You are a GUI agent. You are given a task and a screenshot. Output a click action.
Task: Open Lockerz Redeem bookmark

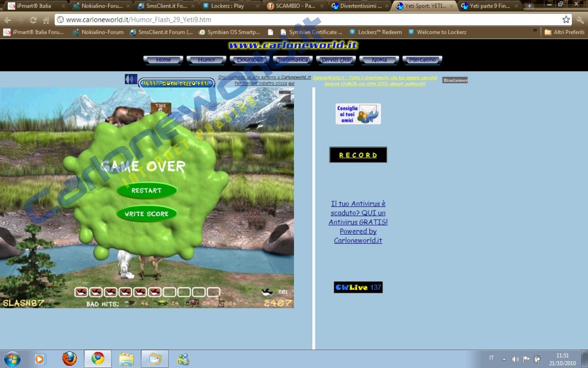[x=376, y=32]
